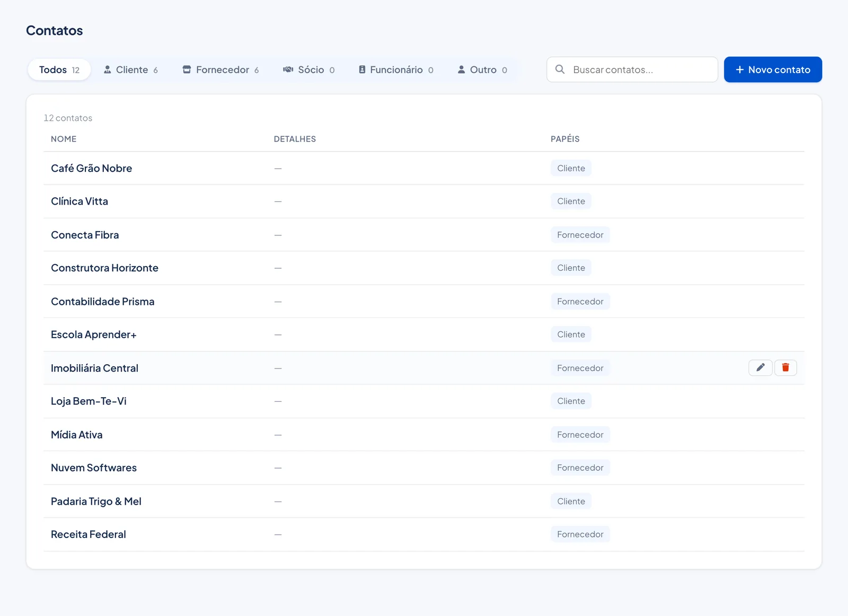Click the PAPÉIS column header

(565, 139)
